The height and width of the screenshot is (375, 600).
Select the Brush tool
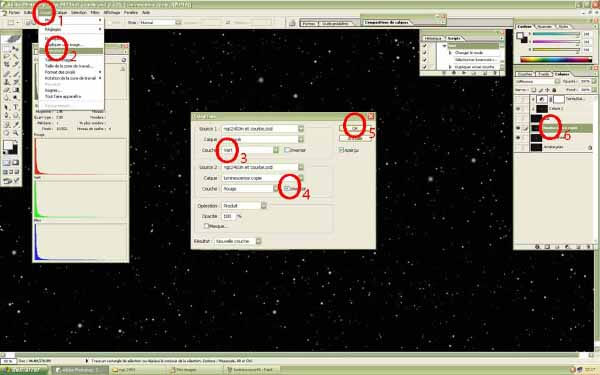point(15,73)
